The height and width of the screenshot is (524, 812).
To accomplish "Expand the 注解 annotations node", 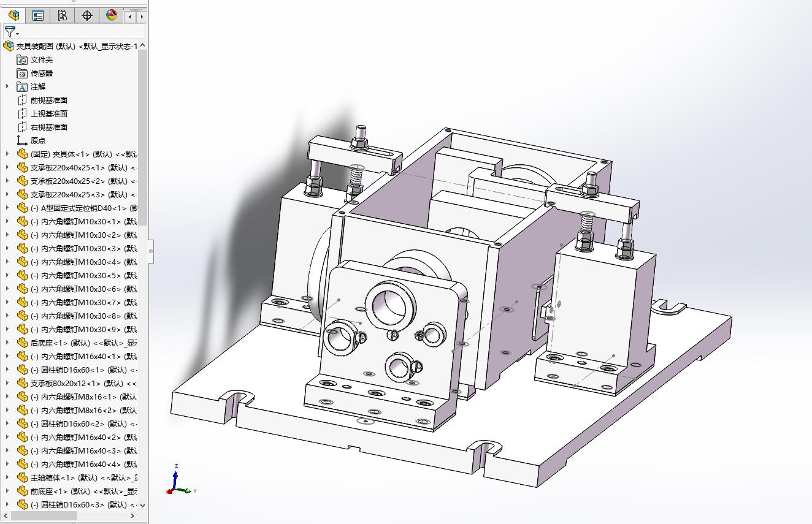I will tap(7, 86).
